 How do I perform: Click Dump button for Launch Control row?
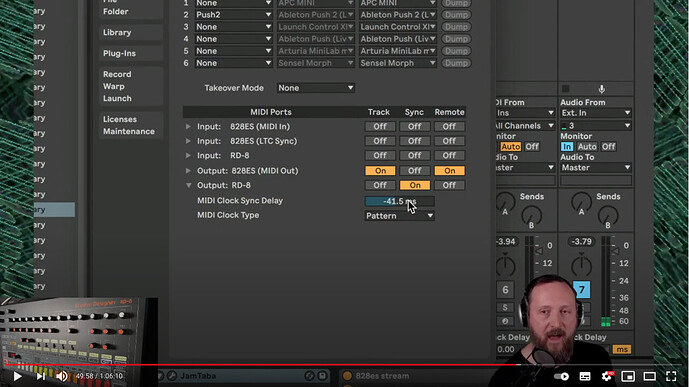456,27
